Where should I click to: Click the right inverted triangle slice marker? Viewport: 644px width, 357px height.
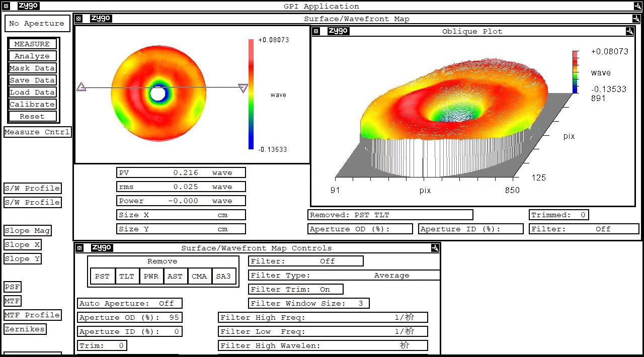coord(243,88)
